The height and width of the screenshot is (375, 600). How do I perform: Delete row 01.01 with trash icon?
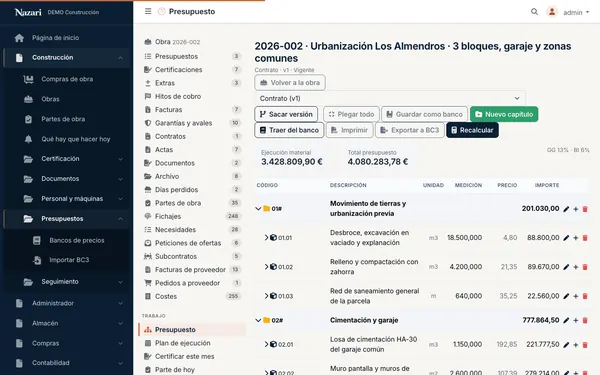pos(585,238)
